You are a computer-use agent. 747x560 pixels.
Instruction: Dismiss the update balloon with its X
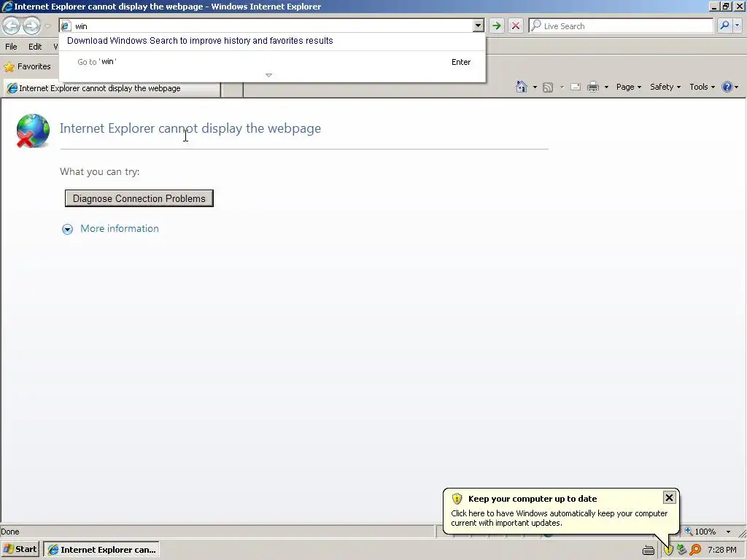click(669, 497)
